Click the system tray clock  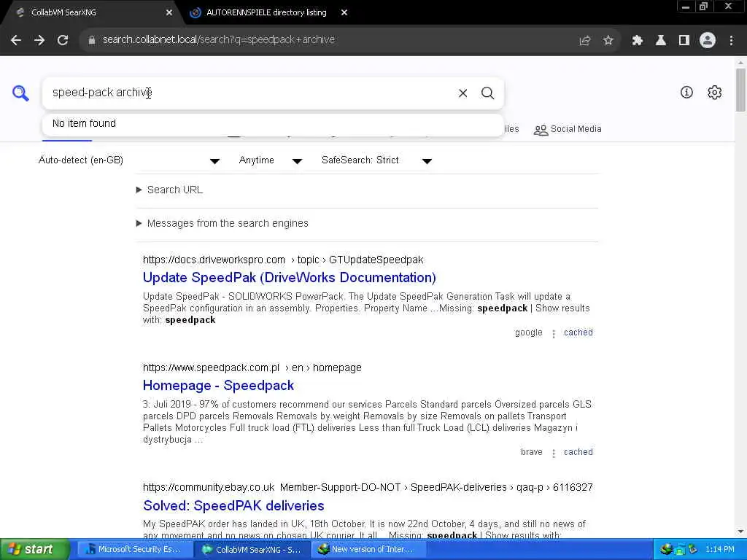click(x=720, y=550)
